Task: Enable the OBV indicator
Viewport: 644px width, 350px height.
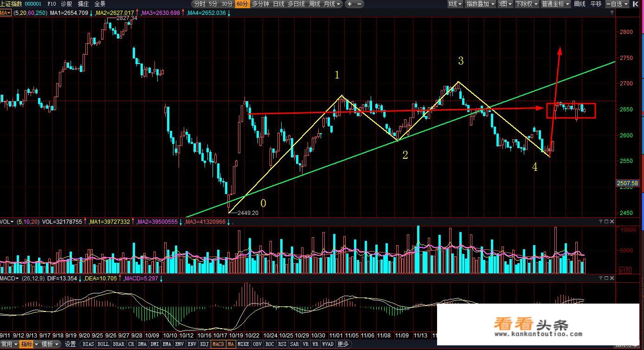Action: [x=257, y=344]
